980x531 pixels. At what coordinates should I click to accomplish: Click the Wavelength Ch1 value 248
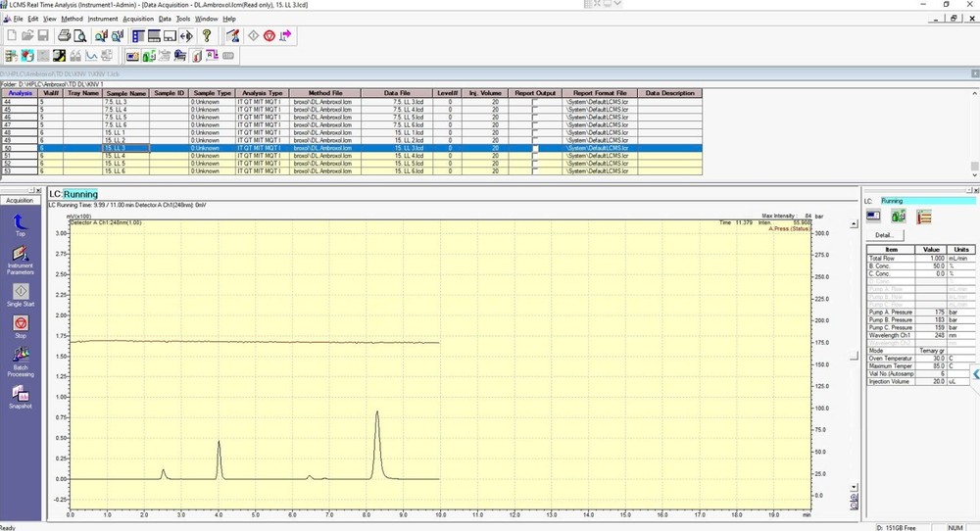point(931,335)
